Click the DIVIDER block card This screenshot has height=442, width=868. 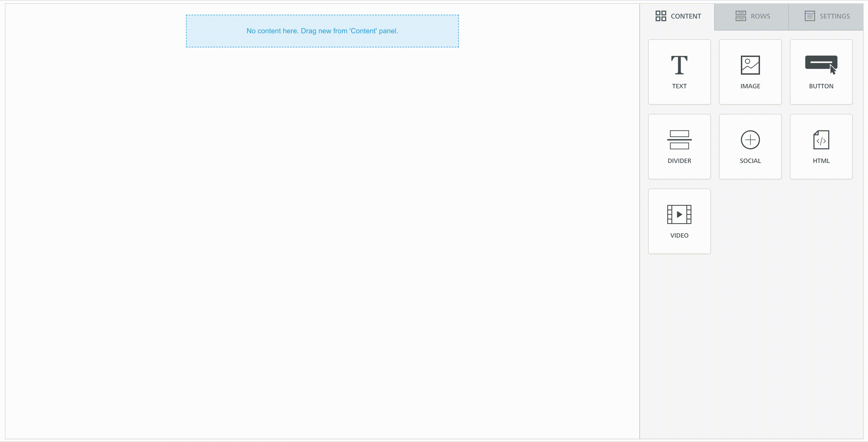(679, 146)
